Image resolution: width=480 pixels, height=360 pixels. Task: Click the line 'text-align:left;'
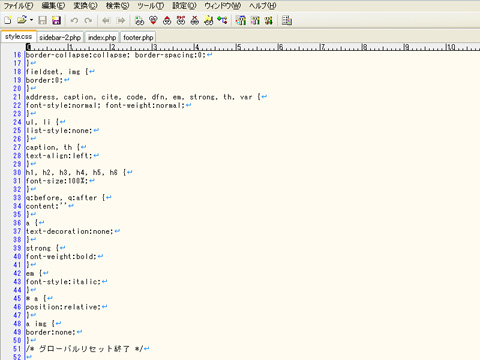59,156
